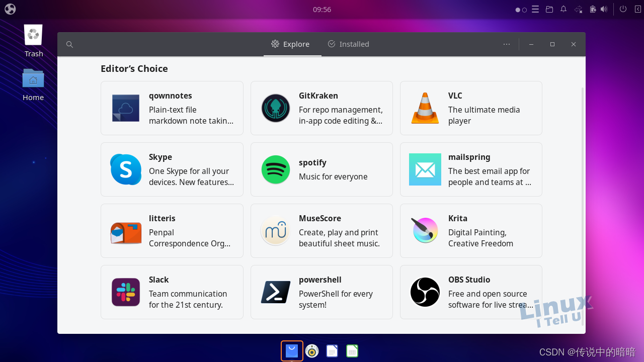This screenshot has width=644, height=362.
Task: Open the qownnotes app card
Action: [x=172, y=108]
